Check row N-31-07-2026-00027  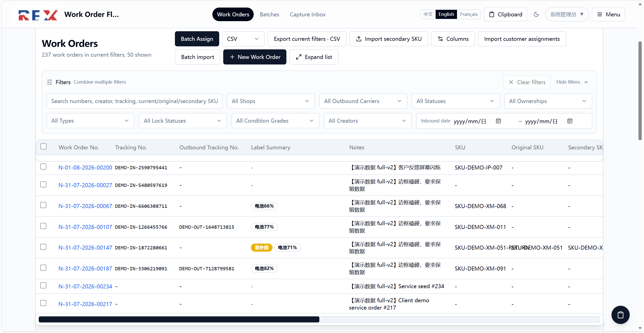(x=43, y=184)
